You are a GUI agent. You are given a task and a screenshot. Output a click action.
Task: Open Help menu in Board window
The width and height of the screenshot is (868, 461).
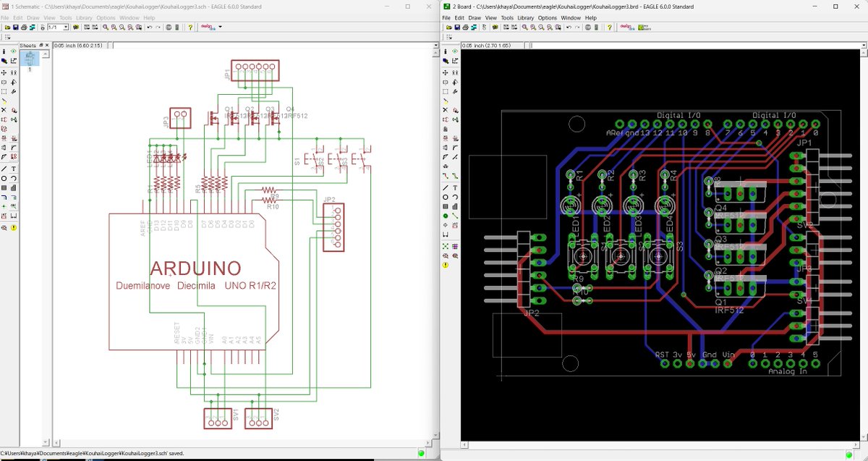point(591,17)
